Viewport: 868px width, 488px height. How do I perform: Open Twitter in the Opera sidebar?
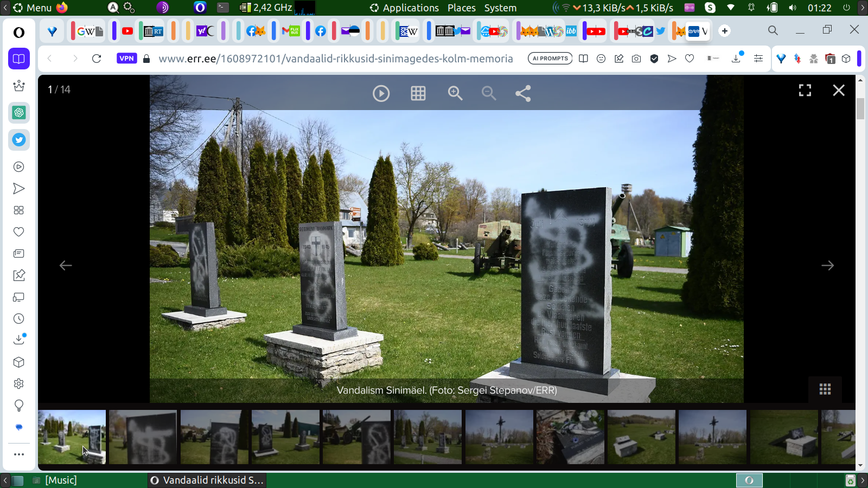19,140
